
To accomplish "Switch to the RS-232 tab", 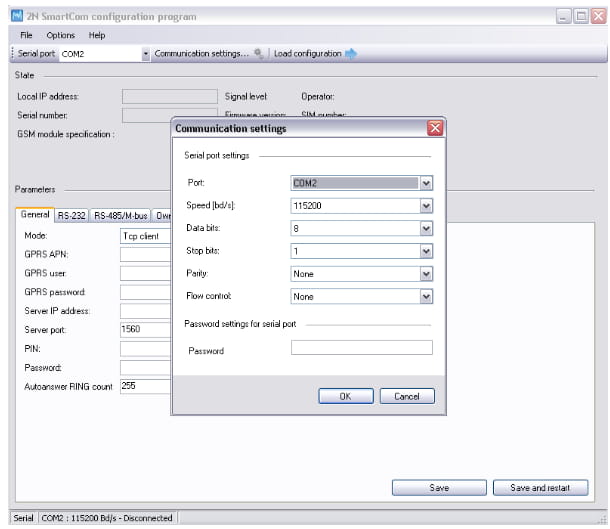I will 72,215.
